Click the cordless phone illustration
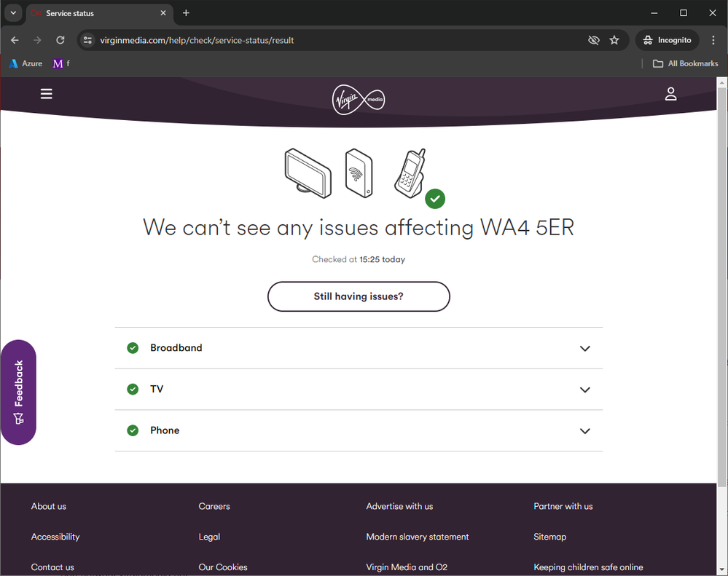 [410, 173]
